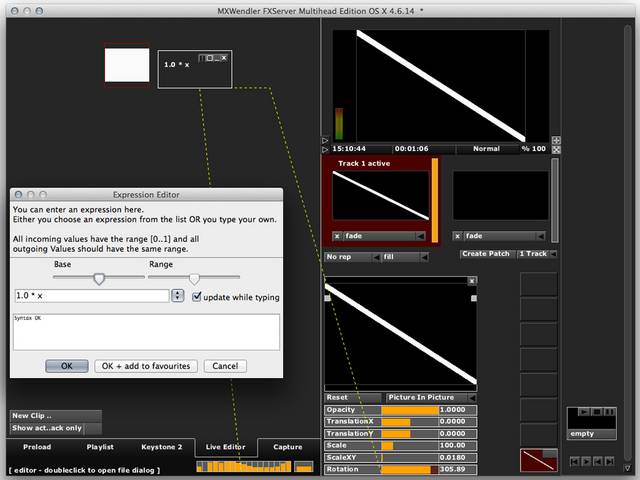The height and width of the screenshot is (480, 640).
Task: Select the Live Editor tab
Action: click(226, 447)
